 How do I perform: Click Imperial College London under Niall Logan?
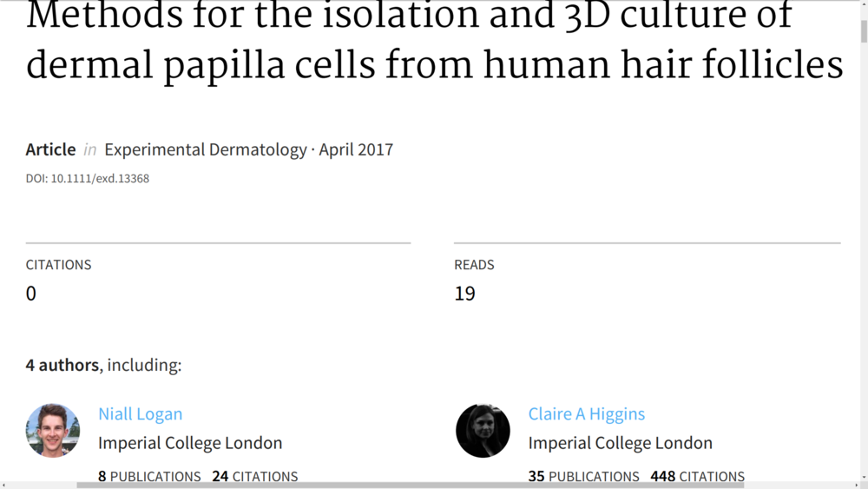click(x=190, y=443)
